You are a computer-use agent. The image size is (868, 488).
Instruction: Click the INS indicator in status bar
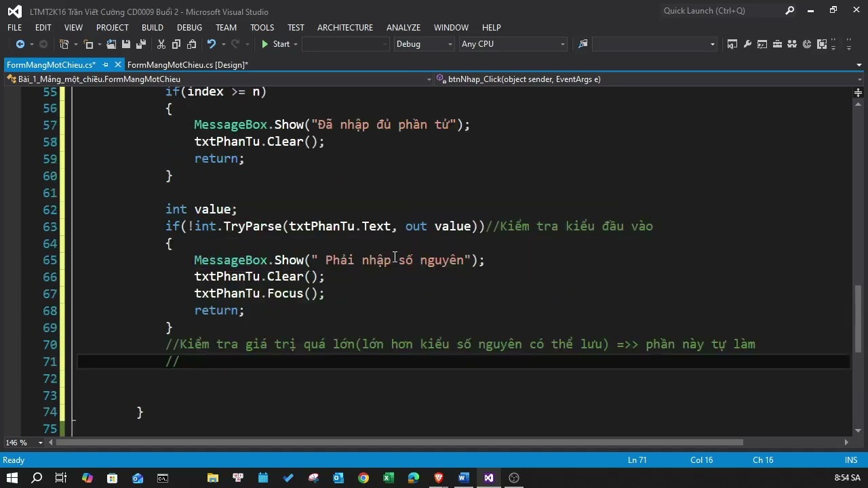(851, 460)
